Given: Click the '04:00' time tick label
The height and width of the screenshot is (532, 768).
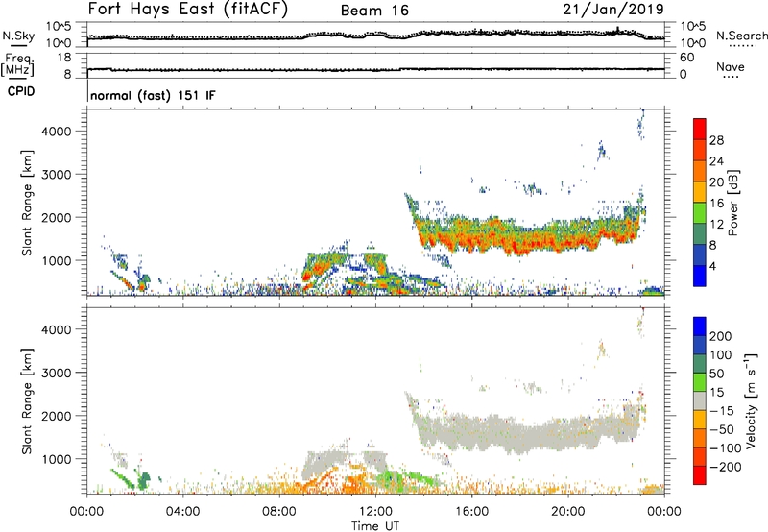Looking at the screenshot, I should pyautogui.click(x=182, y=512).
